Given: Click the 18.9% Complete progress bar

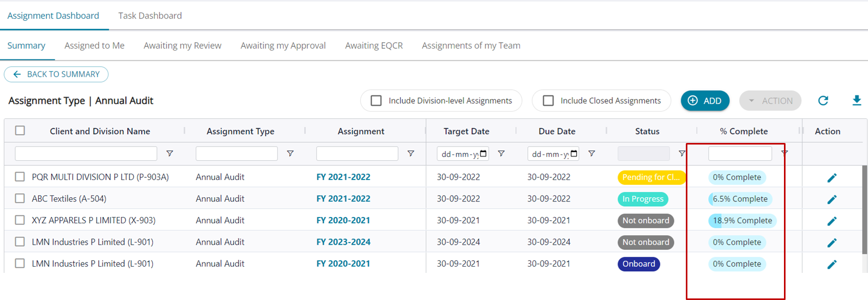Looking at the screenshot, I should tap(742, 221).
